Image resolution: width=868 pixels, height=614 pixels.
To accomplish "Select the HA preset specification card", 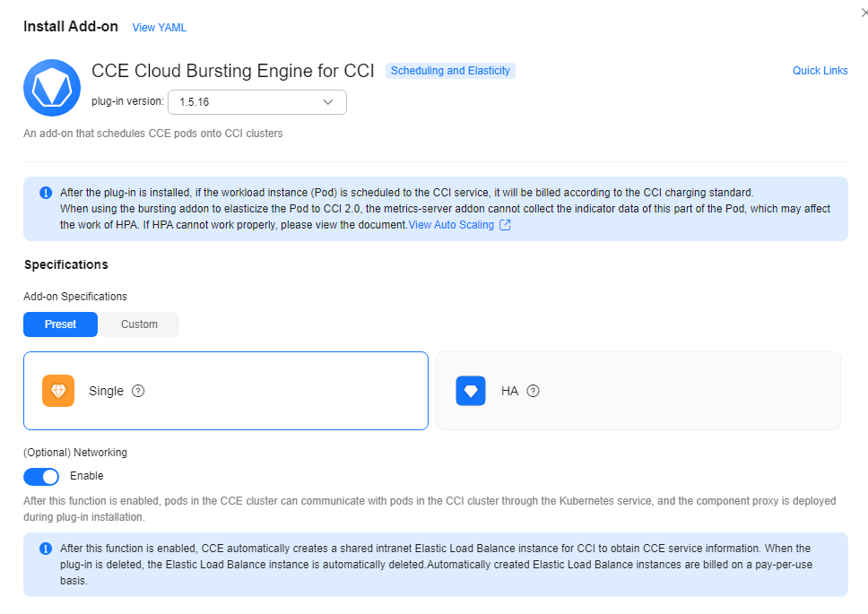I will point(638,391).
